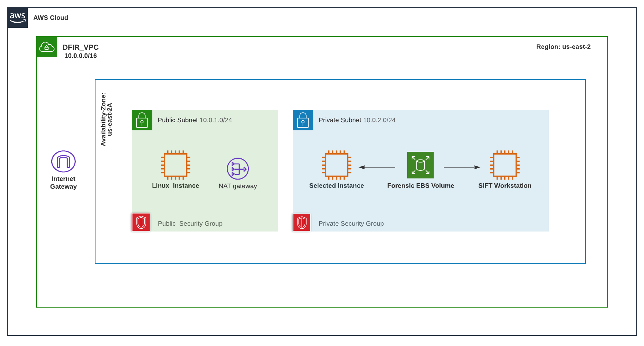Click the Internet Gateway icon
The height and width of the screenshot is (346, 644).
coord(63,161)
